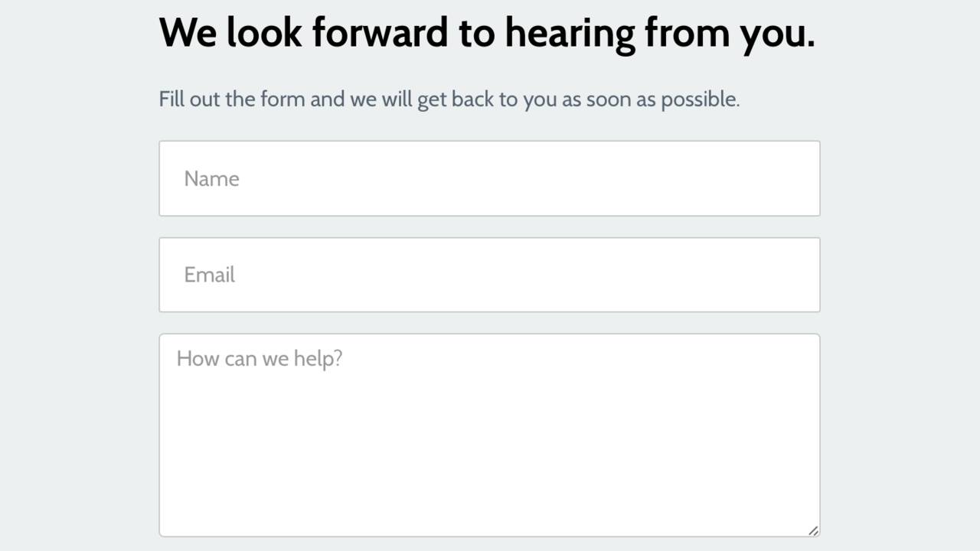Click the 'How can we help?' placeholder

(x=259, y=359)
